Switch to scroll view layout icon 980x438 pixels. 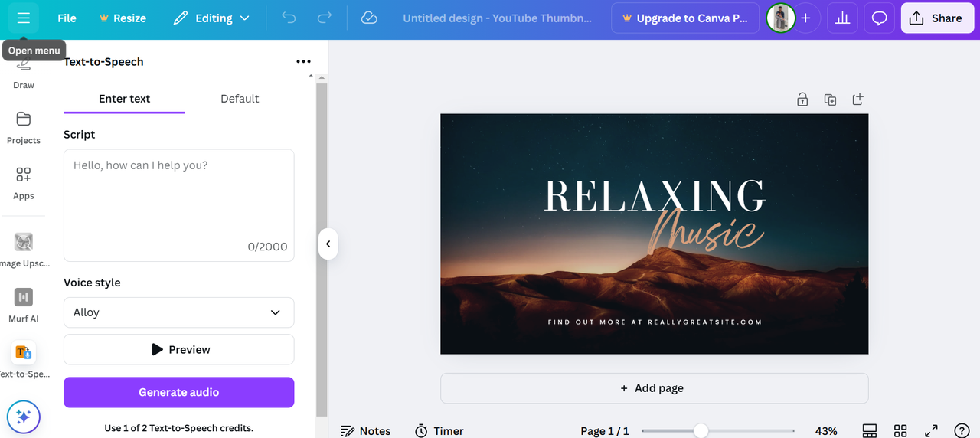pyautogui.click(x=869, y=431)
